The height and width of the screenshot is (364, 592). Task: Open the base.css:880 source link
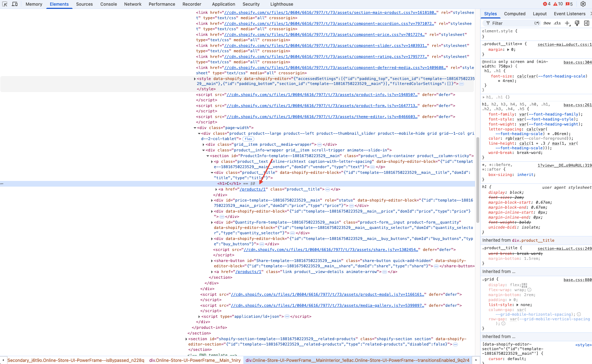point(577,280)
